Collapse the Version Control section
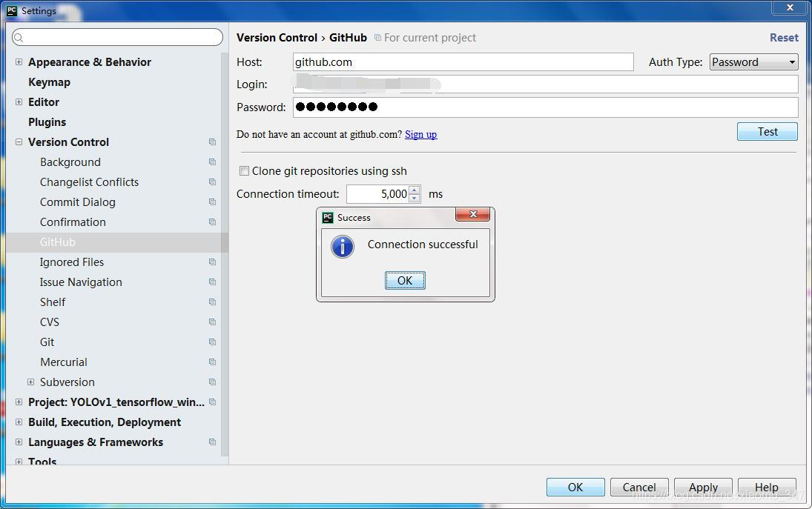Screen dimensions: 812x509 point(19,142)
